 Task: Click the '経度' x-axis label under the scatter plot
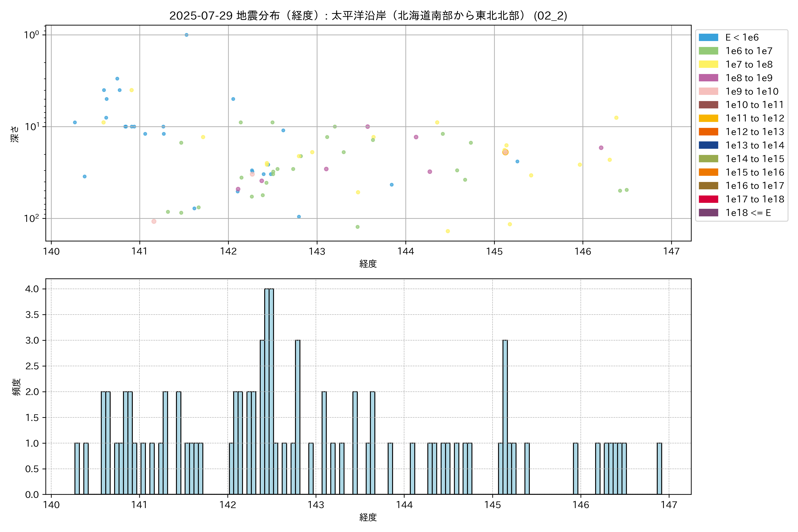[x=368, y=264]
